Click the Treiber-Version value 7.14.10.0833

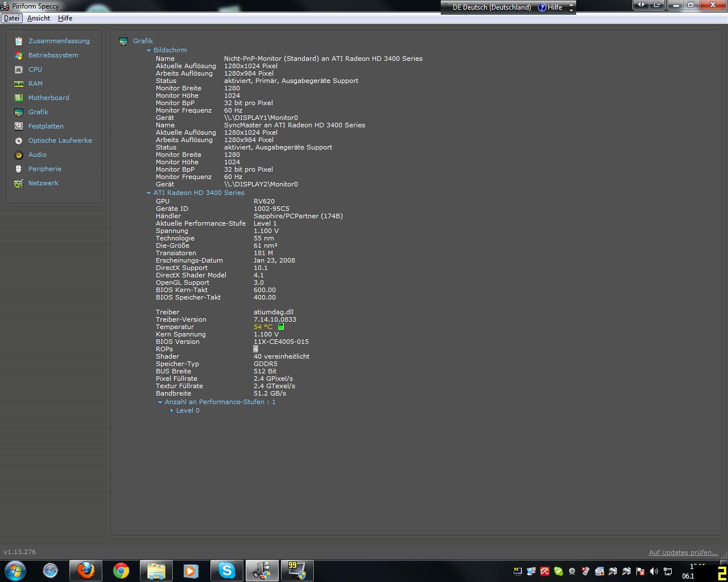click(x=275, y=319)
